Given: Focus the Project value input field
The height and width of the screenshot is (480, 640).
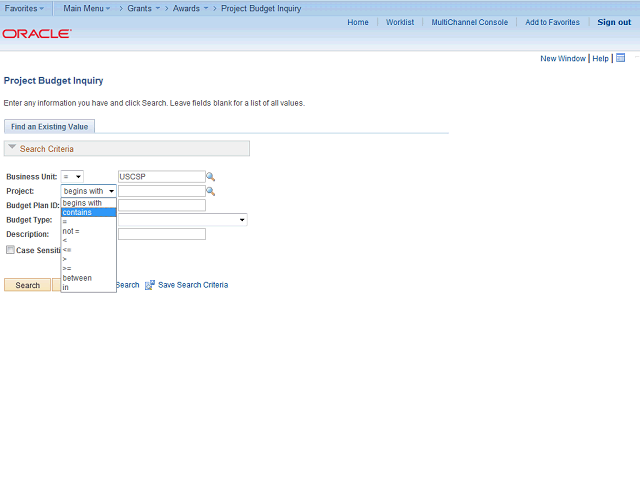Looking at the screenshot, I should pyautogui.click(x=162, y=191).
